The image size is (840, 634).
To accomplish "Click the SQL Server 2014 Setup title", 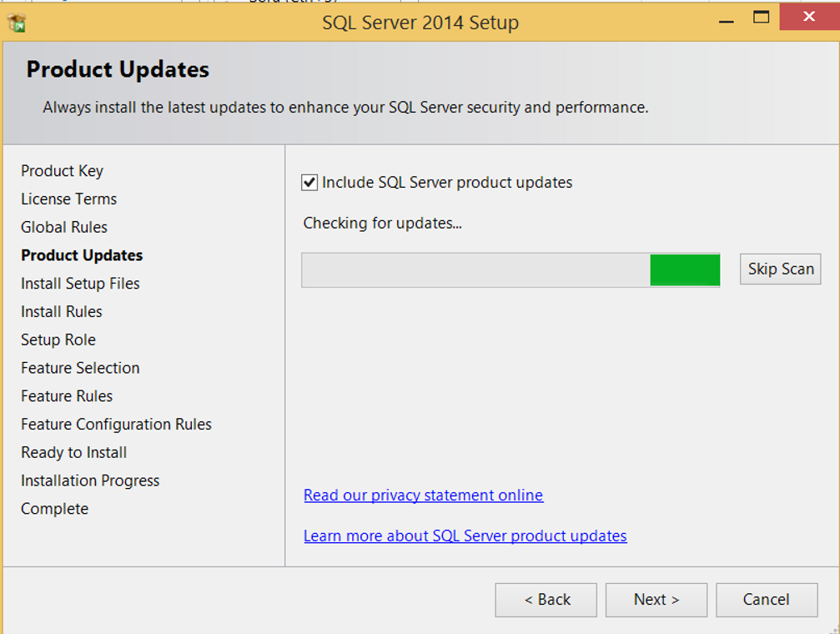I will click(420, 23).
